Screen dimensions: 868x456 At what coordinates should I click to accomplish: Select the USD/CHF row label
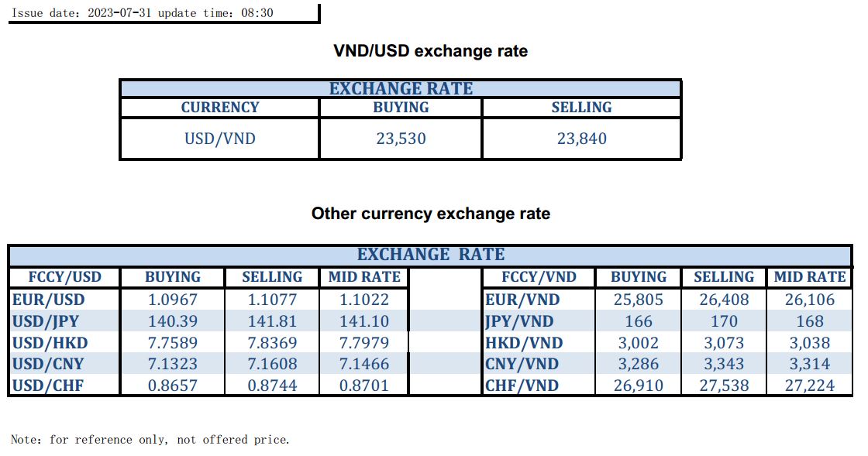pos(49,386)
